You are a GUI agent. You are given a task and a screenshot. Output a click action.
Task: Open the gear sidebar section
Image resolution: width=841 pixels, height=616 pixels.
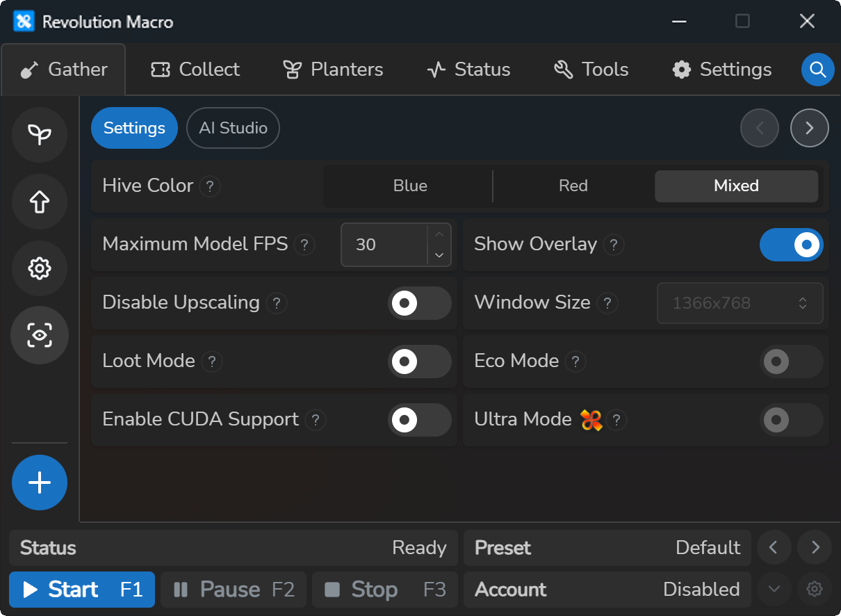tap(40, 268)
